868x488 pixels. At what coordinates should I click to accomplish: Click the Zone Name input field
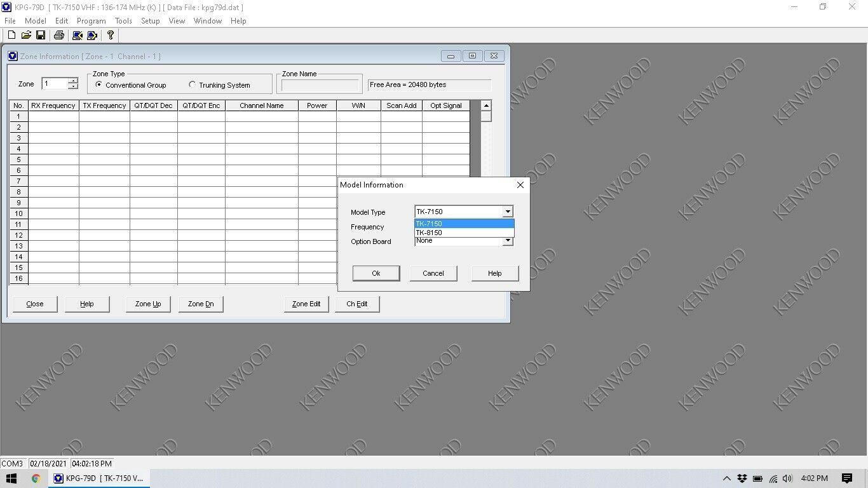tap(320, 85)
